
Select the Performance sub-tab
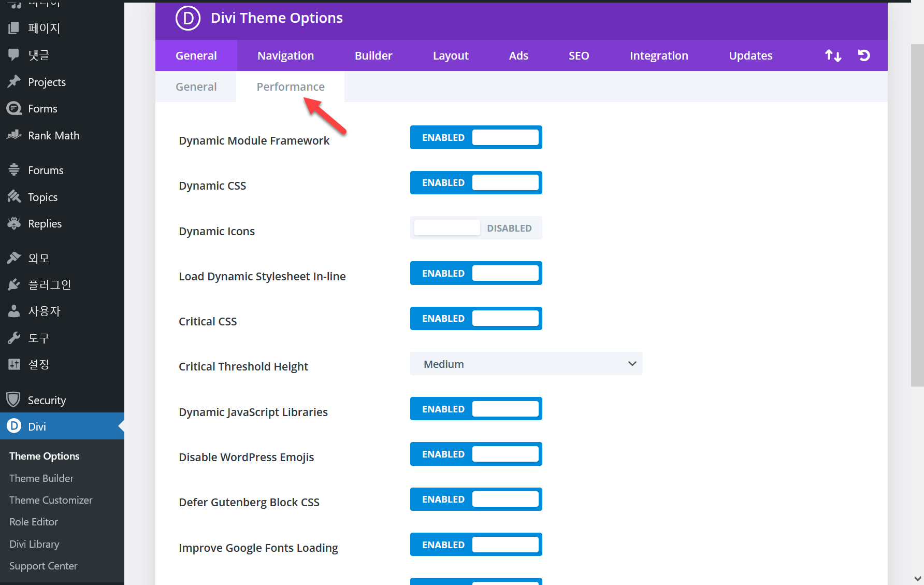(291, 87)
